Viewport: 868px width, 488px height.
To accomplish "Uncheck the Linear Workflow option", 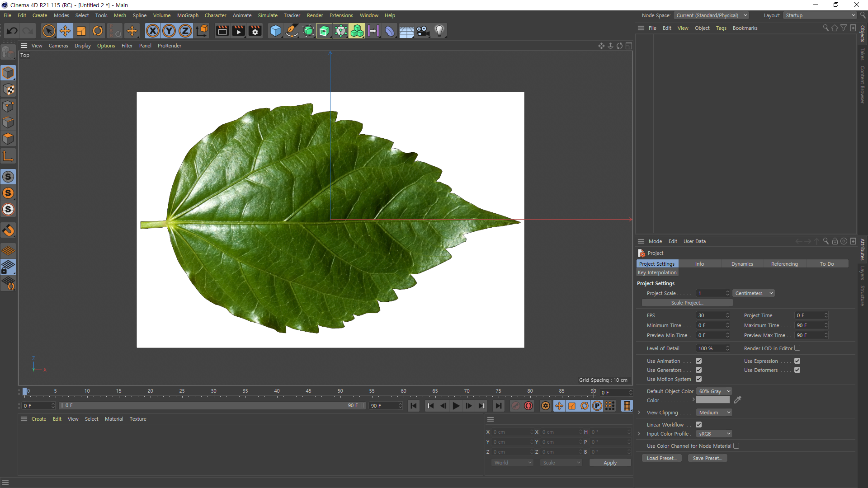I will pyautogui.click(x=698, y=425).
